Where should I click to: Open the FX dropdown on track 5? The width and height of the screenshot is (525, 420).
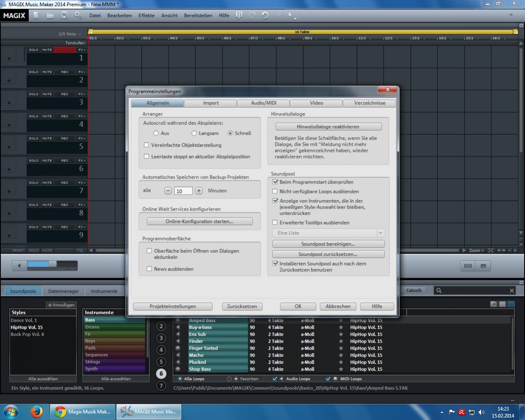click(x=82, y=138)
